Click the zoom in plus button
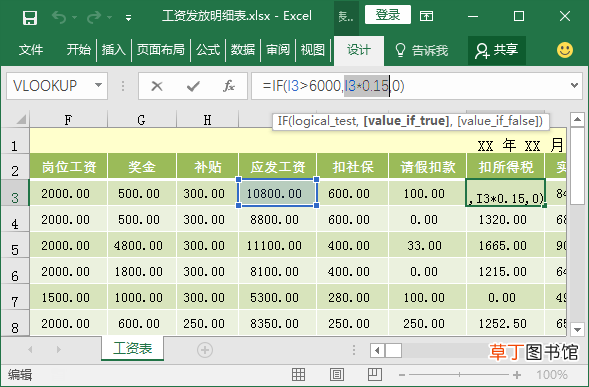Image resolution: width=589 pixels, height=387 pixels. (x=517, y=375)
